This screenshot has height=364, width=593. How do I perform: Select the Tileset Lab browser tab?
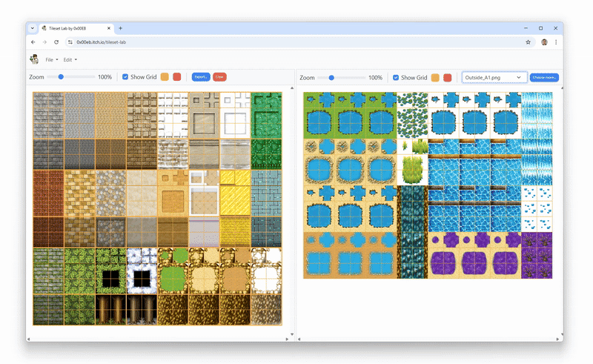[76, 28]
